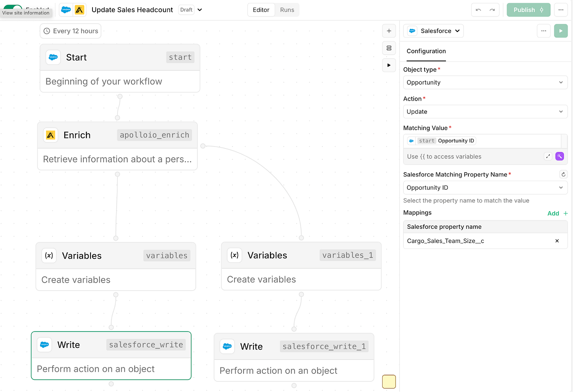Click the yellow sticky note swatch
573x392 pixels.
point(389,382)
